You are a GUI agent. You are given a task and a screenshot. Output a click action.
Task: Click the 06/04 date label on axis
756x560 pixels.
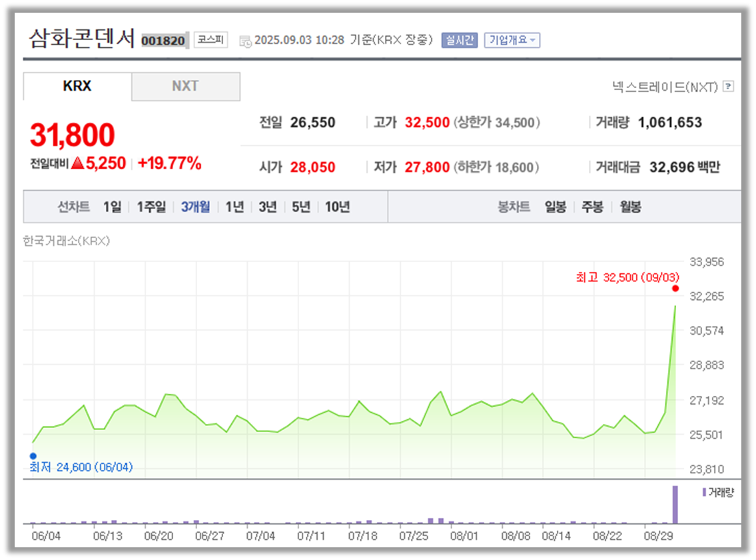click(46, 537)
